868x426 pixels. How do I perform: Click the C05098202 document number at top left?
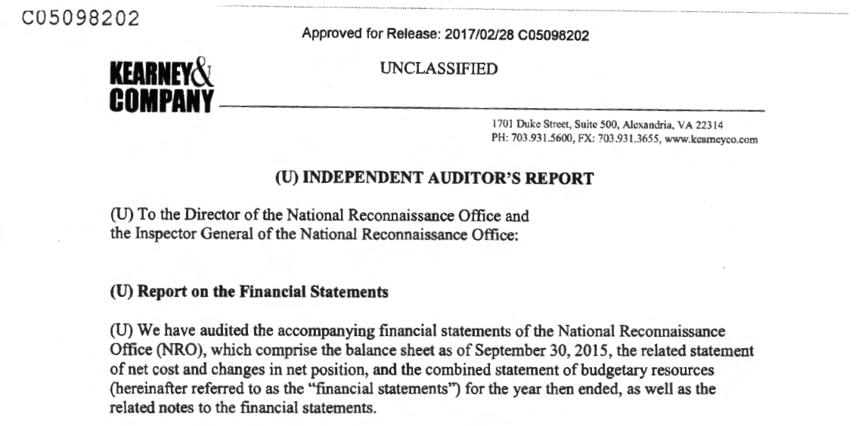tap(81, 18)
